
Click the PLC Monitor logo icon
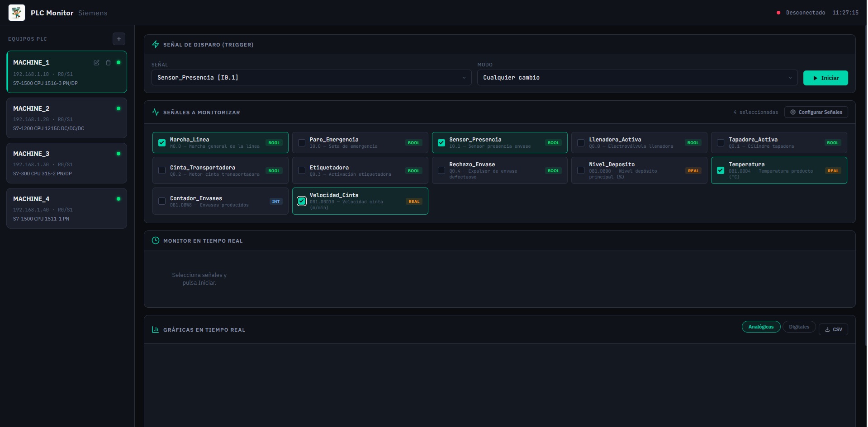coord(16,13)
